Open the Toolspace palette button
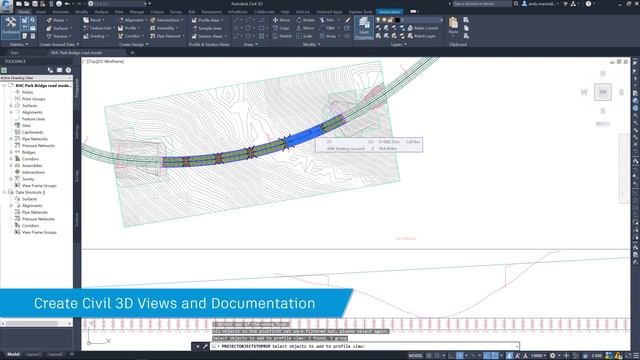Viewport: 640px width, 360px height. pos(11,27)
